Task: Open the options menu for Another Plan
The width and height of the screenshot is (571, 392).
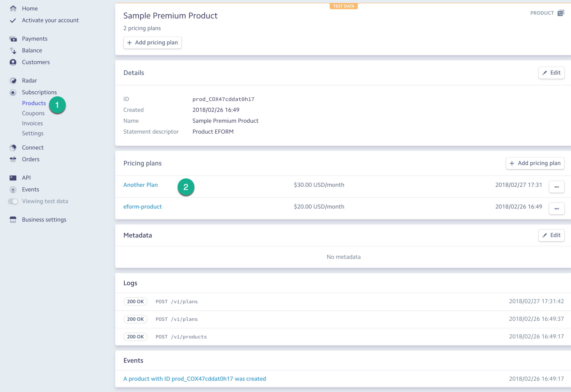Action: (556, 187)
